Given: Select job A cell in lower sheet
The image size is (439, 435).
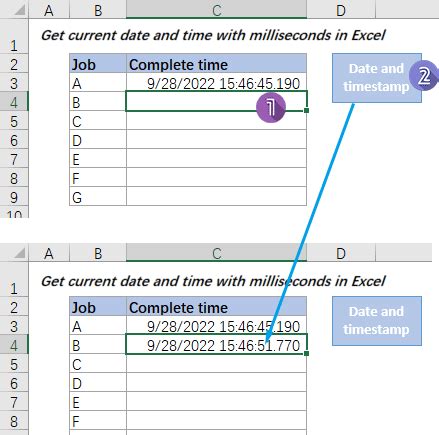Looking at the screenshot, I should (x=98, y=325).
